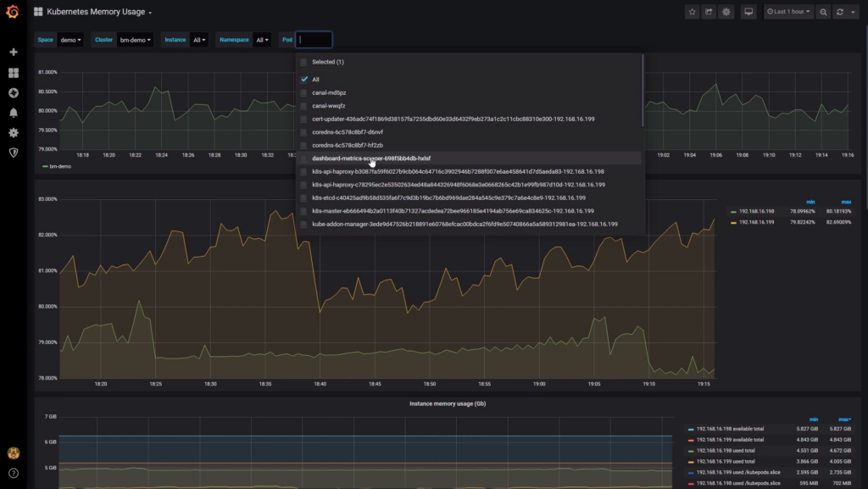
Task: Open the Last 1 hour time picker
Action: coord(788,12)
